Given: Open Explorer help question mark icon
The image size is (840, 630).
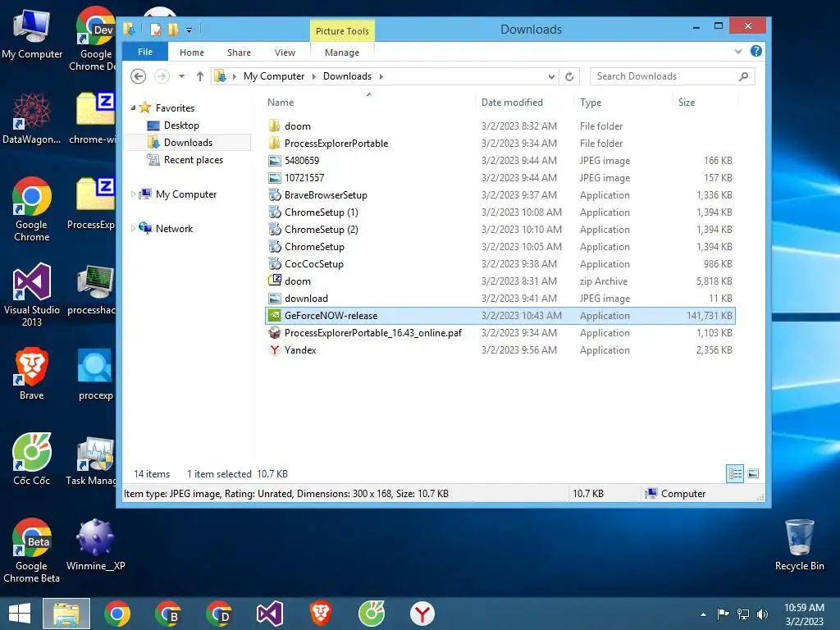Looking at the screenshot, I should pyautogui.click(x=756, y=52).
